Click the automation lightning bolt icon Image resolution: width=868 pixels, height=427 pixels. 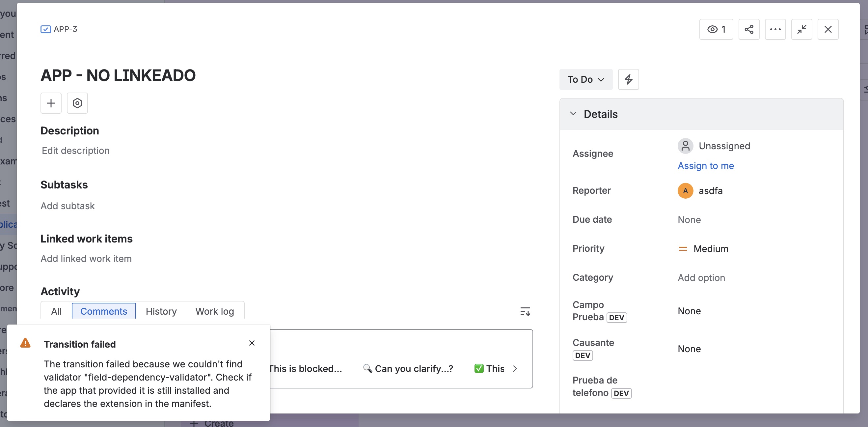[x=628, y=79]
